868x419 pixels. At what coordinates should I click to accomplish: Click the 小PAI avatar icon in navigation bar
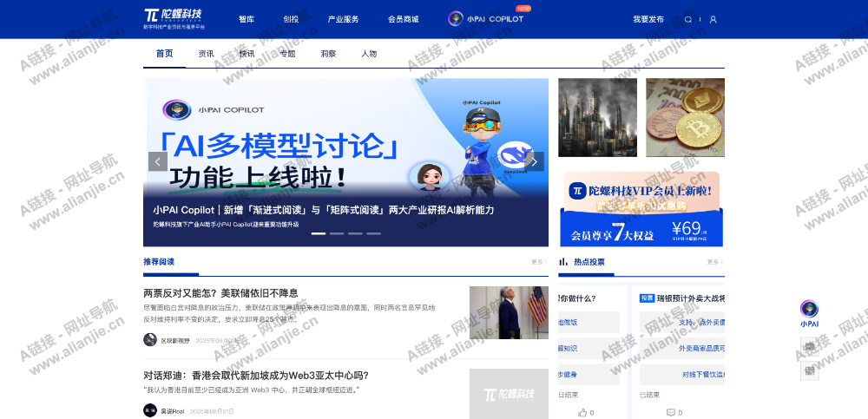(x=456, y=19)
